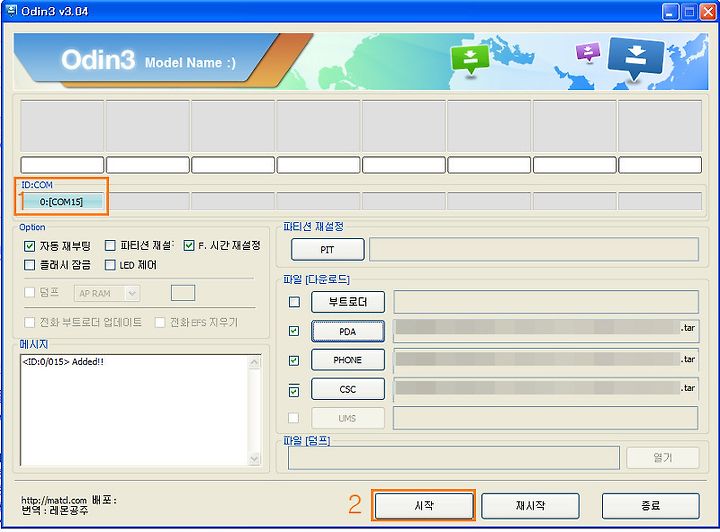The image size is (720, 532).
Task: Toggle the LED 제어 checkbox
Action: coord(110,265)
